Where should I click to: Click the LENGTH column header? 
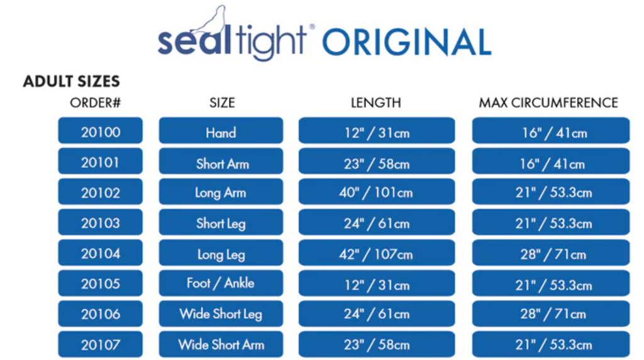coord(376,103)
